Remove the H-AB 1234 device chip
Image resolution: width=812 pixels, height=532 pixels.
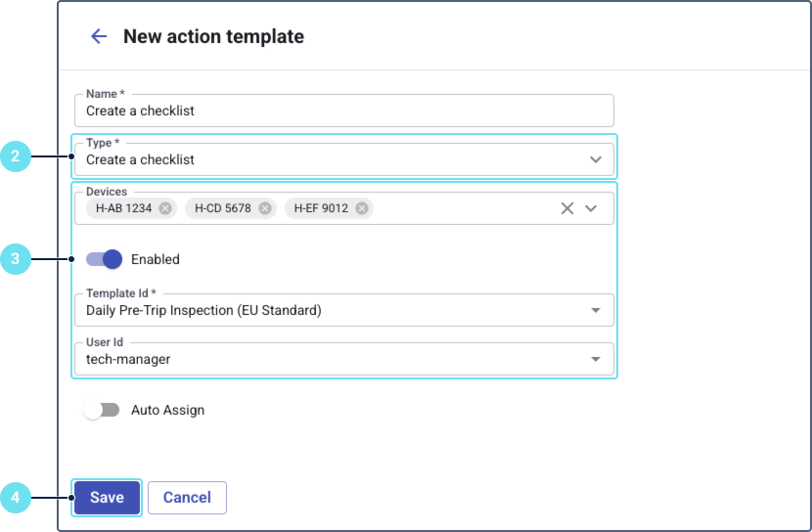coord(165,208)
